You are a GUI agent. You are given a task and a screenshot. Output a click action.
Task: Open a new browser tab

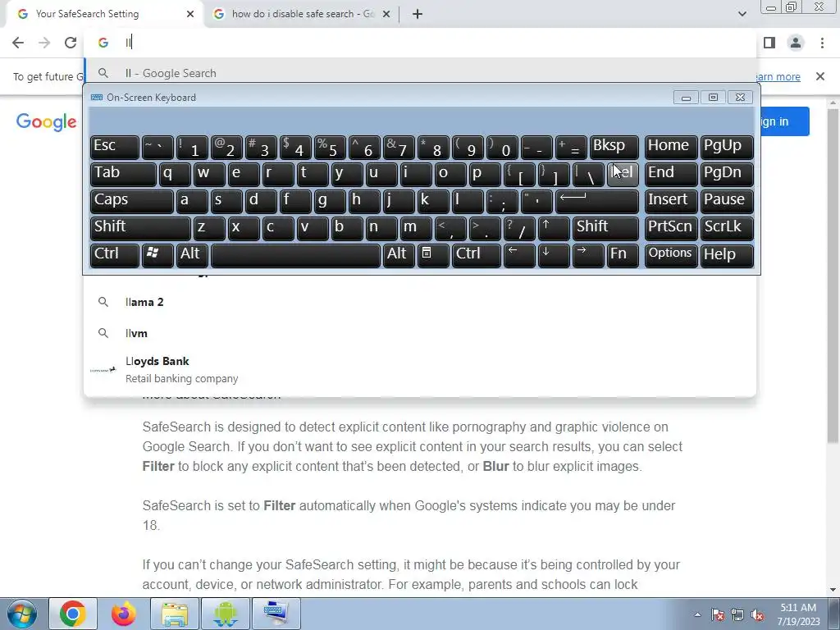[x=418, y=14]
